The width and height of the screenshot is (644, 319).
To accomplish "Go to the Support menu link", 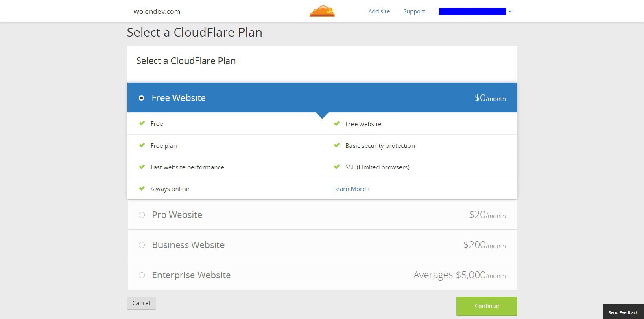I will point(414,11).
